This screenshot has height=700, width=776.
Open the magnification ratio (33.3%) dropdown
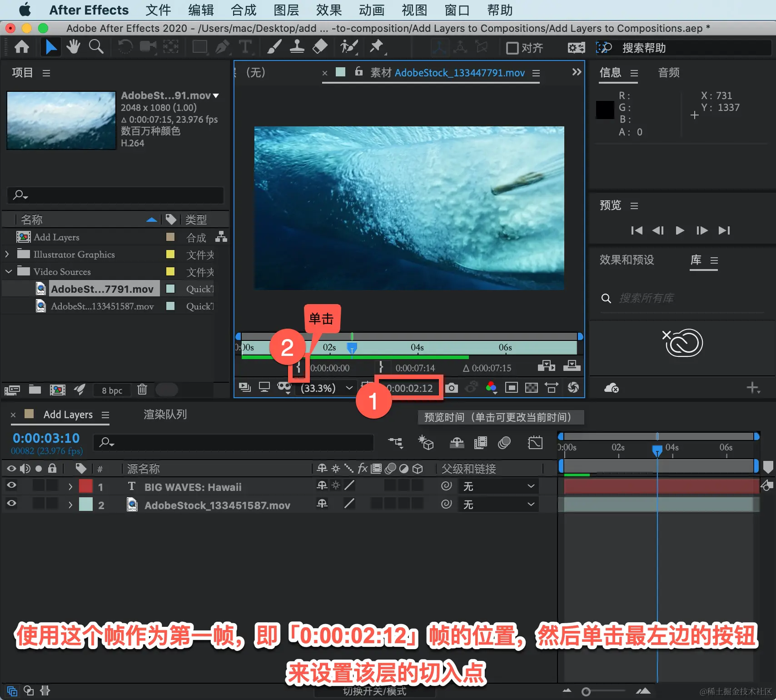[x=327, y=388]
